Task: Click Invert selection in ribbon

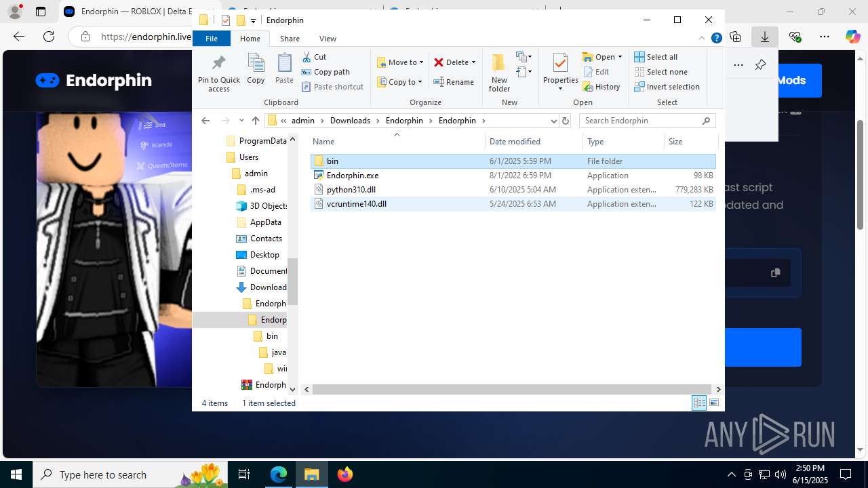Action: [x=667, y=87]
